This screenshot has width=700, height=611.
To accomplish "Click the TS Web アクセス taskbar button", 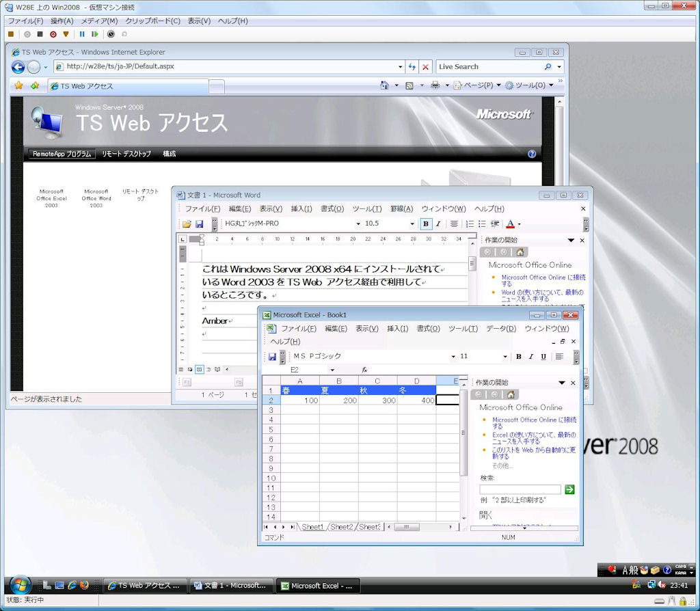I will (x=144, y=586).
